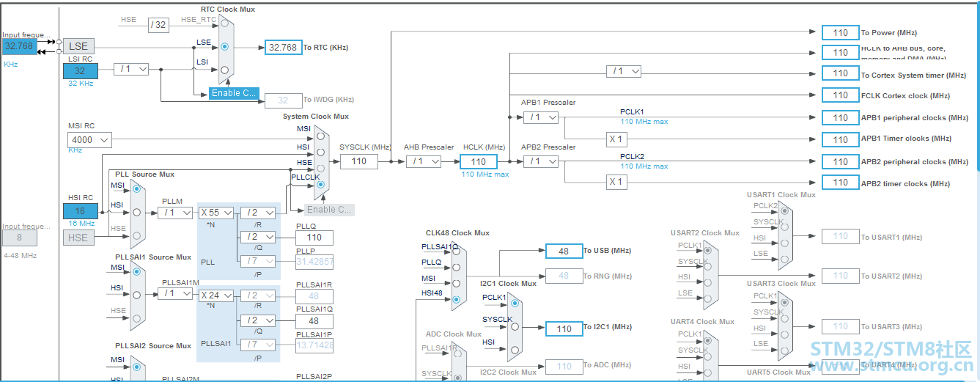Open the AHB Prescaler /1 dropdown

point(424,161)
